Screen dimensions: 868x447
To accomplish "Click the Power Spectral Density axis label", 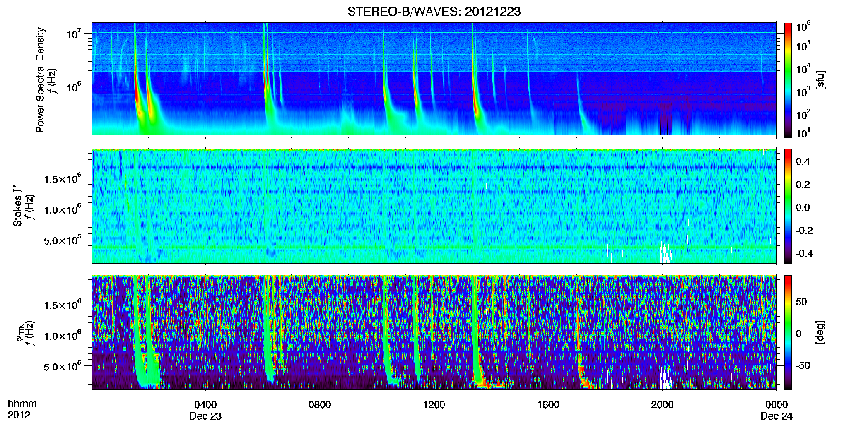I will (x=40, y=80).
